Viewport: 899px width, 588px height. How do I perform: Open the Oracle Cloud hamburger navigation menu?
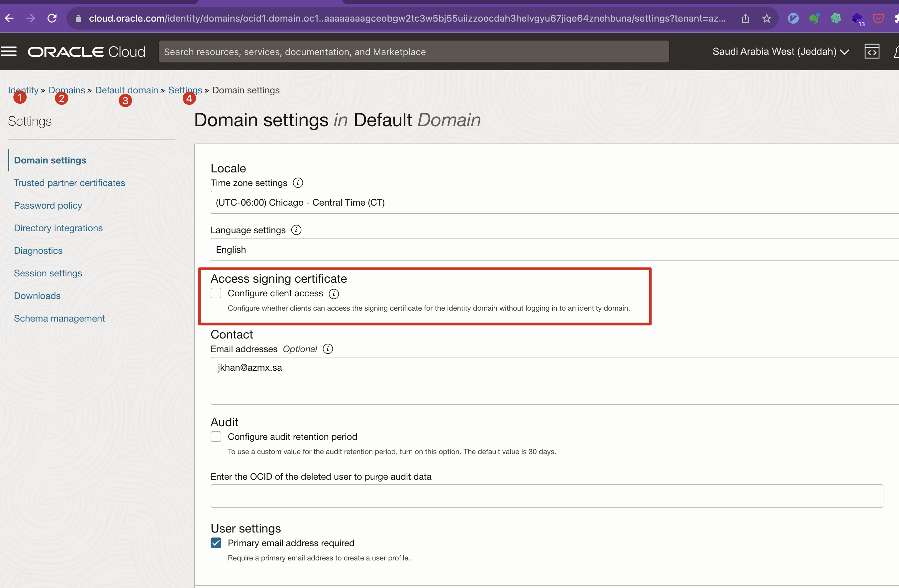9,51
